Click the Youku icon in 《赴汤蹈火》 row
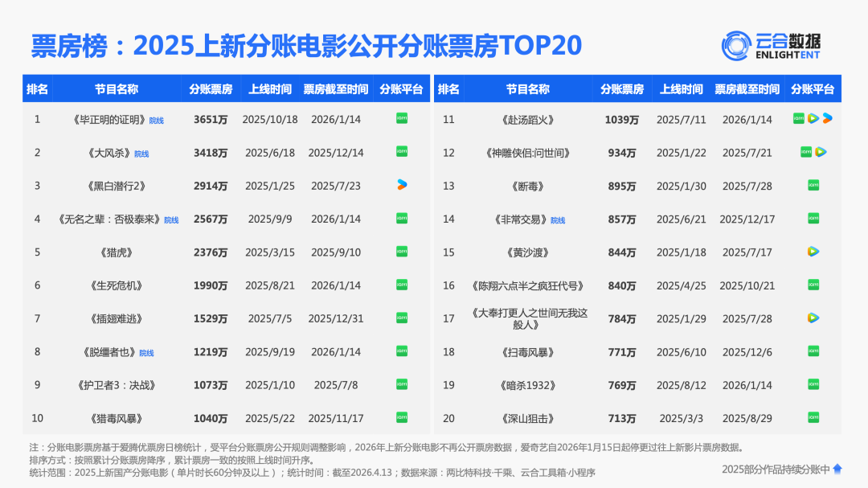This screenshot has width=868, height=488. pyautogui.click(x=828, y=118)
